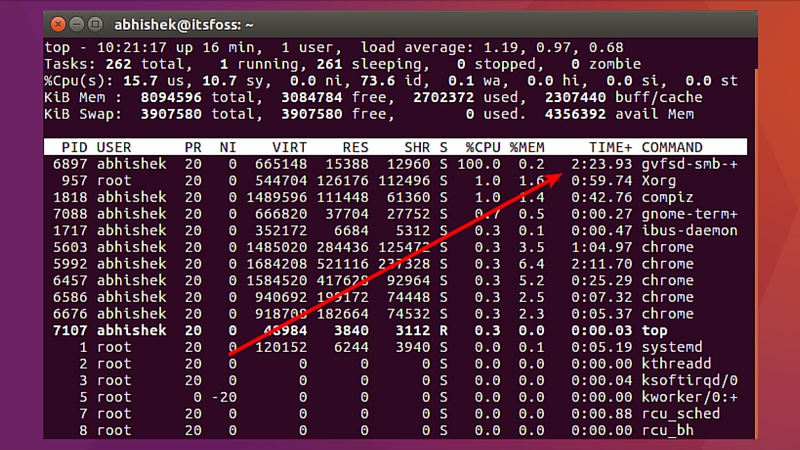The image size is (800, 450).
Task: Click the highlighted top process row
Action: pyautogui.click(x=395, y=331)
